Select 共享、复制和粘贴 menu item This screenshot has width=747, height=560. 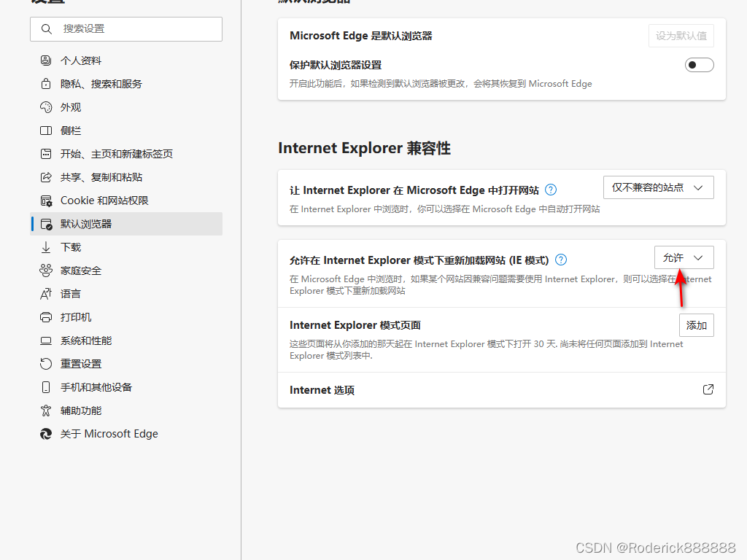click(x=126, y=177)
